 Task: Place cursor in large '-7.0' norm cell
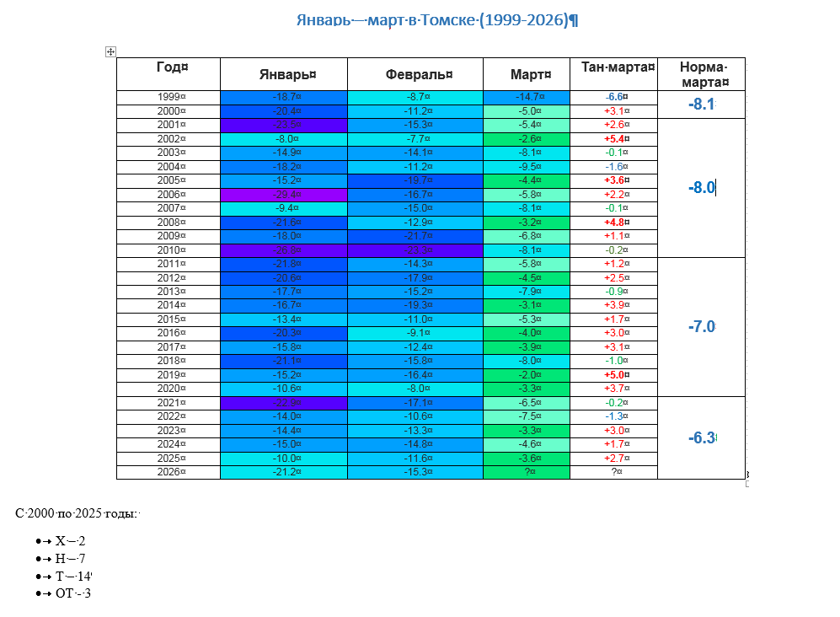pyautogui.click(x=701, y=327)
